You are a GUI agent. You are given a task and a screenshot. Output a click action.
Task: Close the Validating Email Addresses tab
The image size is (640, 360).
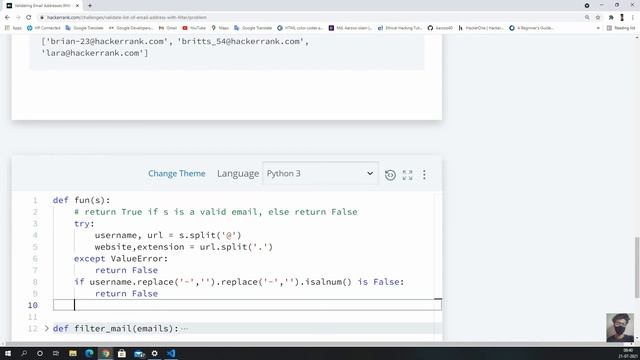[77, 6]
